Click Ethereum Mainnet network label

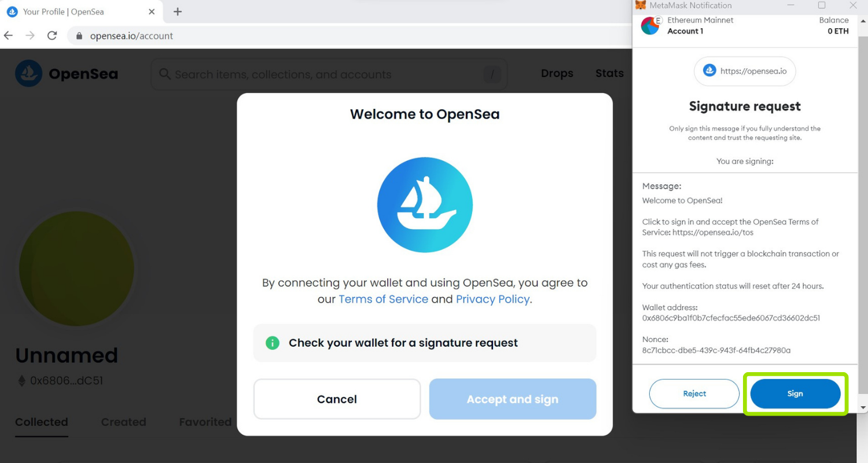[x=700, y=20]
